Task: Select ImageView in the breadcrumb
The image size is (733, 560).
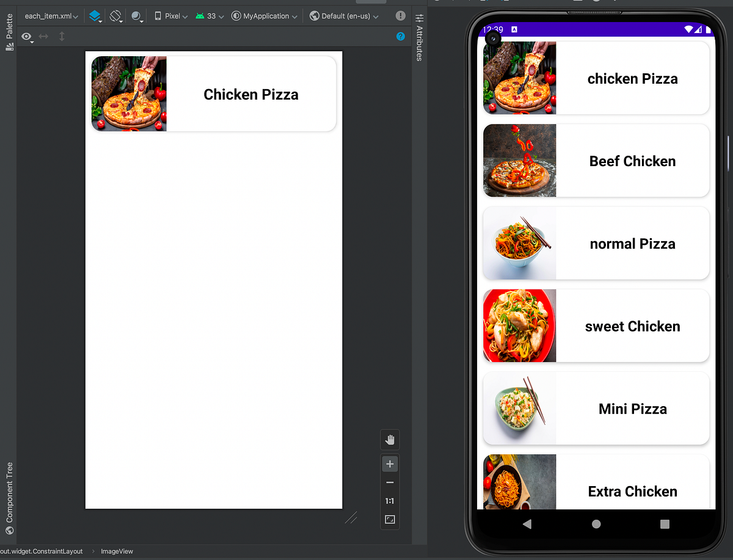Action: pyautogui.click(x=116, y=551)
